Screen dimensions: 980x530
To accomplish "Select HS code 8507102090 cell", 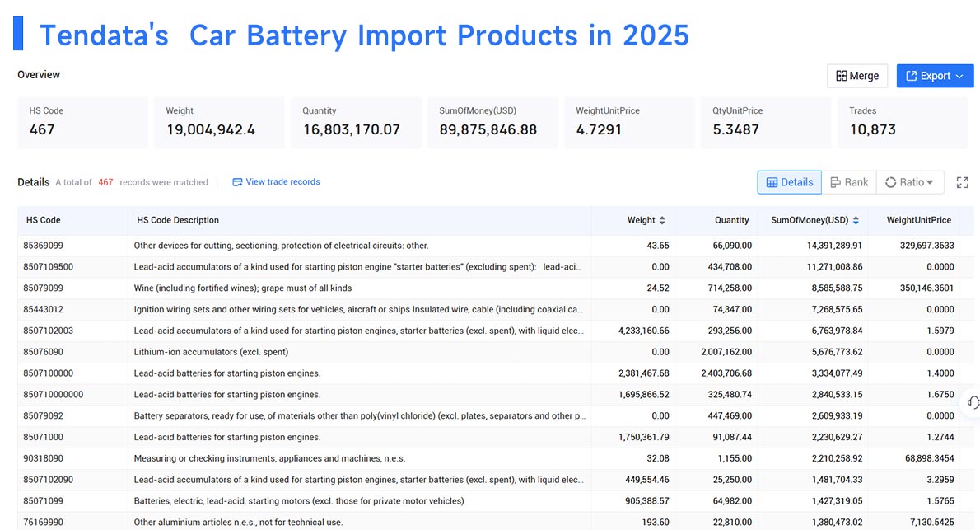I will pyautogui.click(x=48, y=480).
